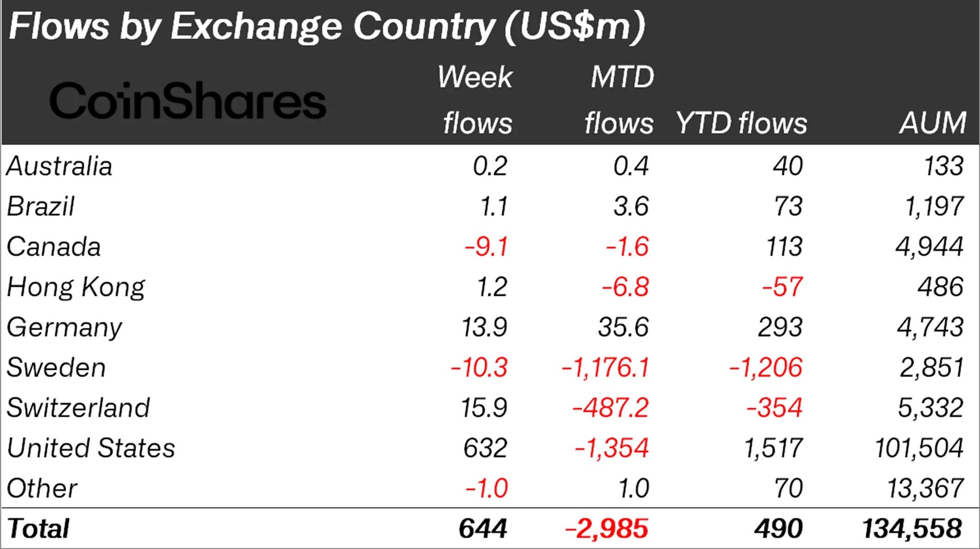Click the Other row label
This screenshot has height=549, width=980.
point(42,488)
